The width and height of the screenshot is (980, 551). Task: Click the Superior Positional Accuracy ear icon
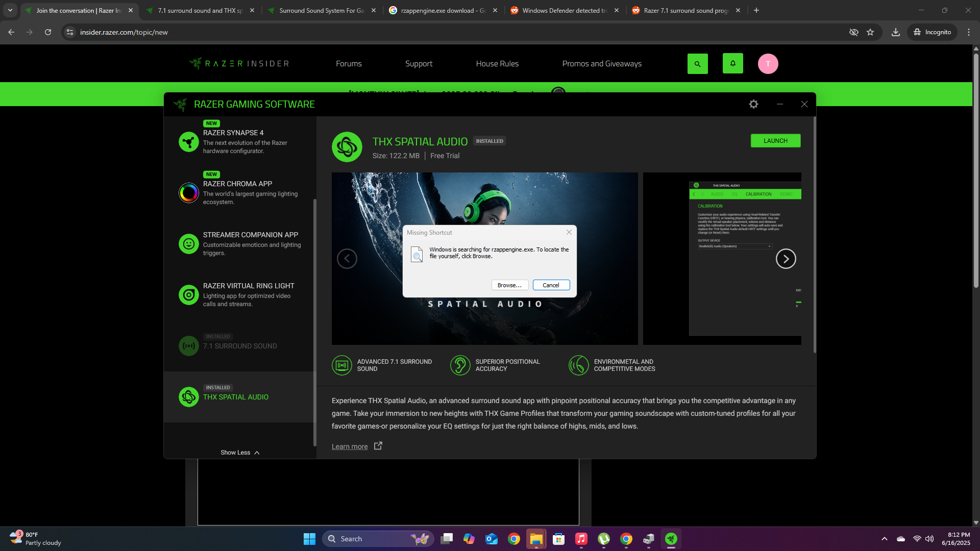(460, 365)
